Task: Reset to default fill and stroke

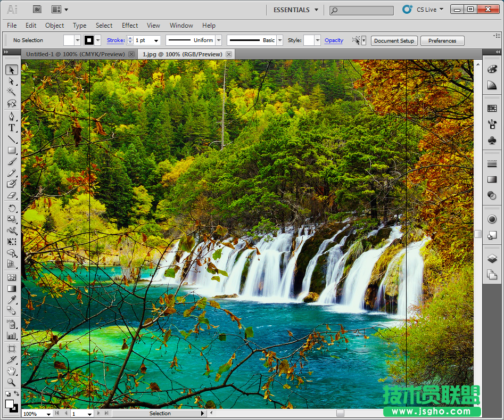Action: (7, 393)
